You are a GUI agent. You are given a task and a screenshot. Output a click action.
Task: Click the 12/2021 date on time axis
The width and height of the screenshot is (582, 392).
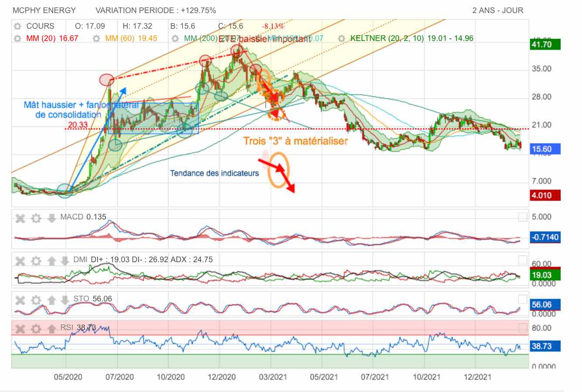[x=477, y=377]
